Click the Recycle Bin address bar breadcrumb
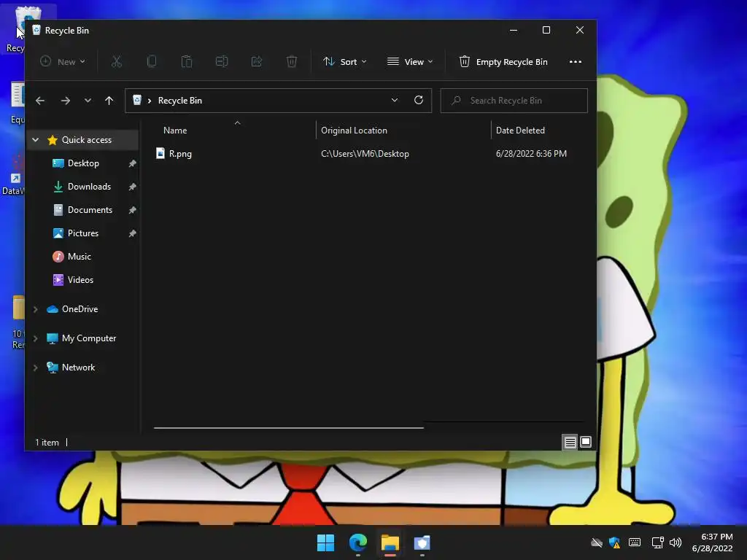The image size is (747, 560). (x=179, y=101)
